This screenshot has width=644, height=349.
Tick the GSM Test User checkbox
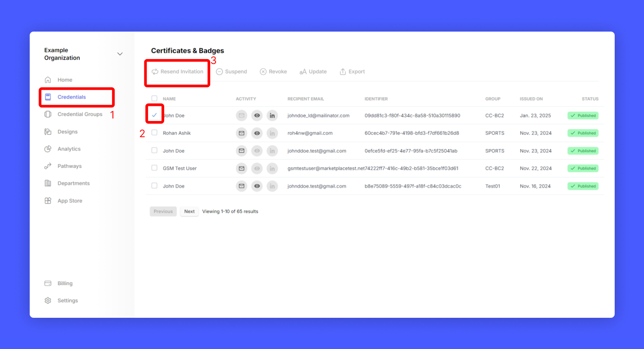click(154, 168)
